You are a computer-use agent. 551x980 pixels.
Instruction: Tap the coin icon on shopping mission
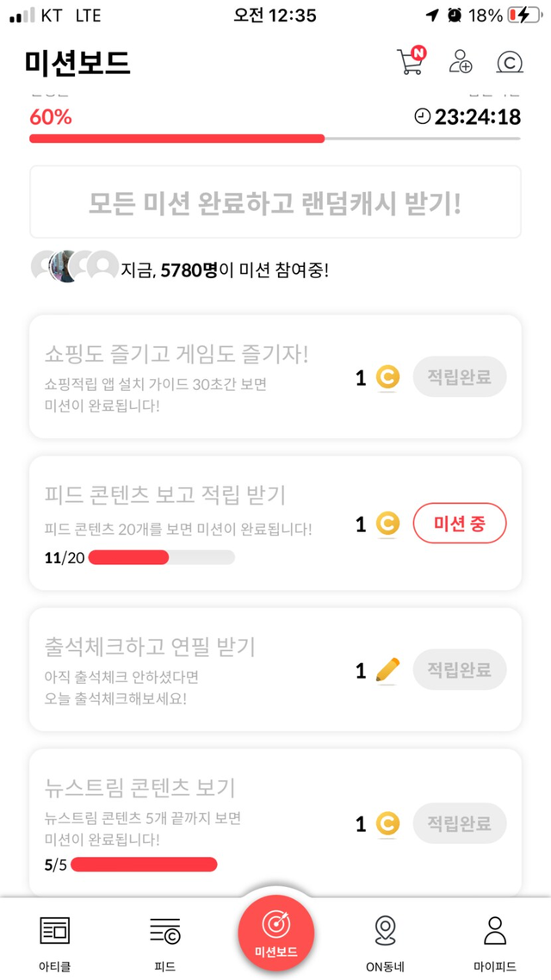point(388,377)
